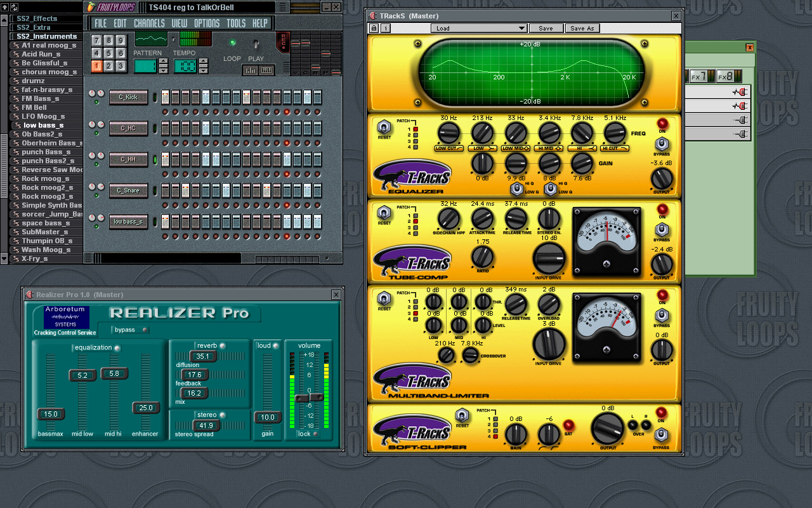
Task: Click the C_Snare channel button
Action: 128,190
